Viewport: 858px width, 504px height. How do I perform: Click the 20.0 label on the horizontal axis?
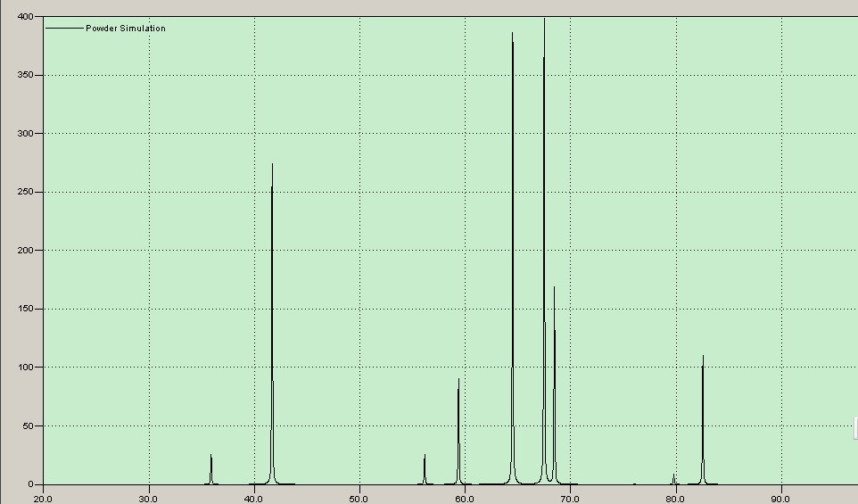pos(43,499)
